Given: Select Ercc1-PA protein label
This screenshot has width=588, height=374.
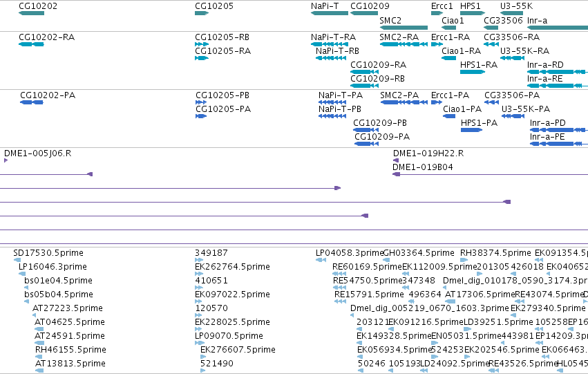Looking at the screenshot, I should click(x=450, y=95).
